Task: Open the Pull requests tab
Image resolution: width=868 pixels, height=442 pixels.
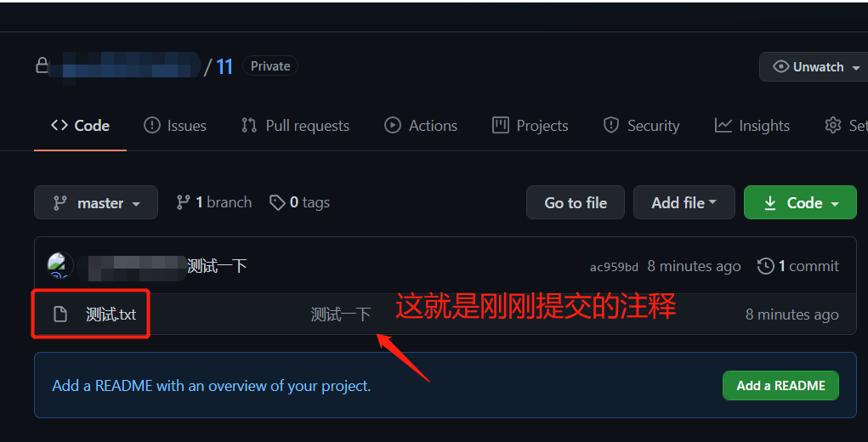Action: click(296, 126)
